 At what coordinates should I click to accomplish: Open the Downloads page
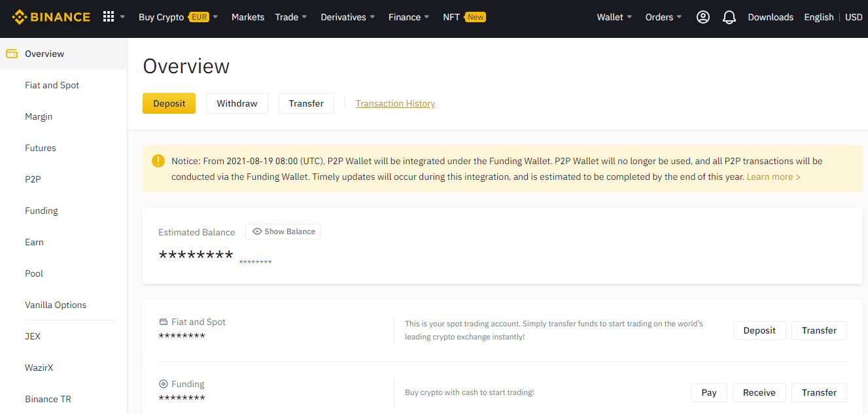point(771,17)
